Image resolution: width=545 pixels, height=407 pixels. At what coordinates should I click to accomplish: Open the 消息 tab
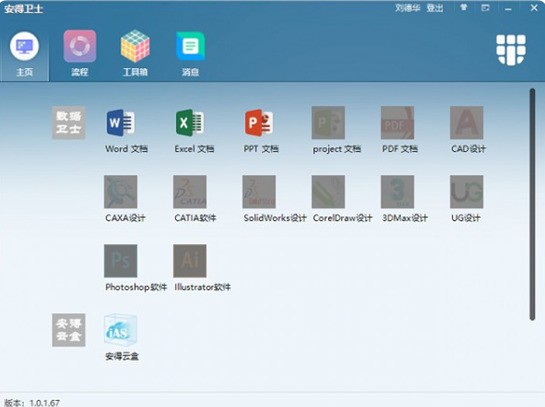coord(190,54)
